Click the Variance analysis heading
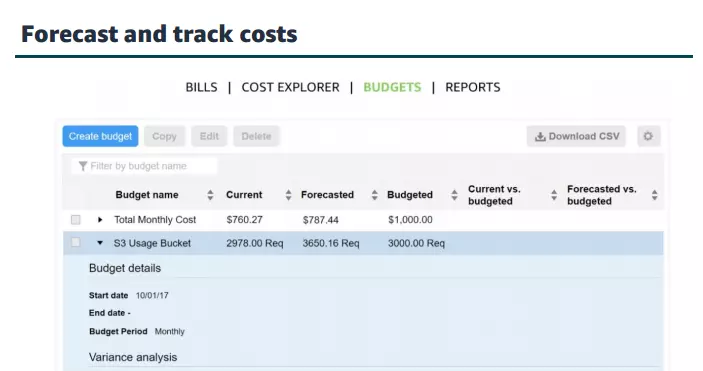 [133, 357]
